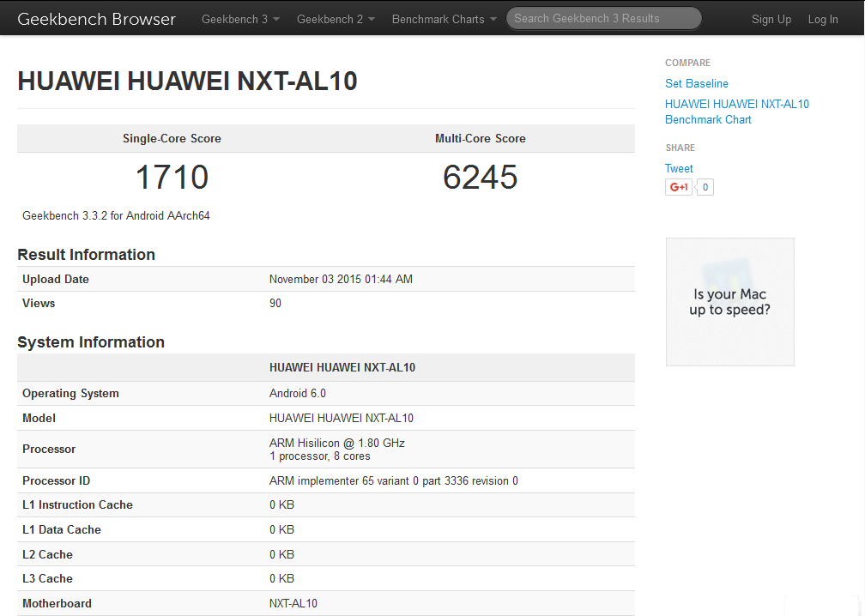Image resolution: width=865 pixels, height=616 pixels.
Task: Click the multi-core score 6245
Action: point(481,178)
